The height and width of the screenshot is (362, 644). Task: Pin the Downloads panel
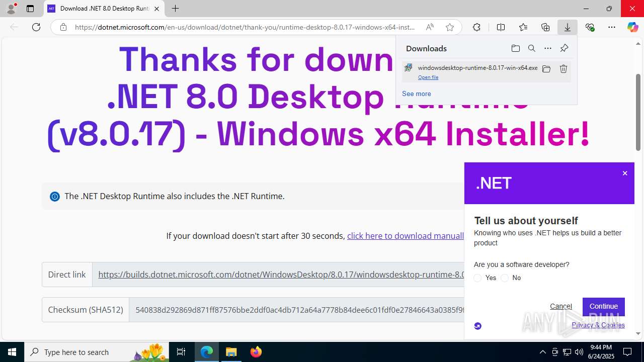tap(564, 48)
